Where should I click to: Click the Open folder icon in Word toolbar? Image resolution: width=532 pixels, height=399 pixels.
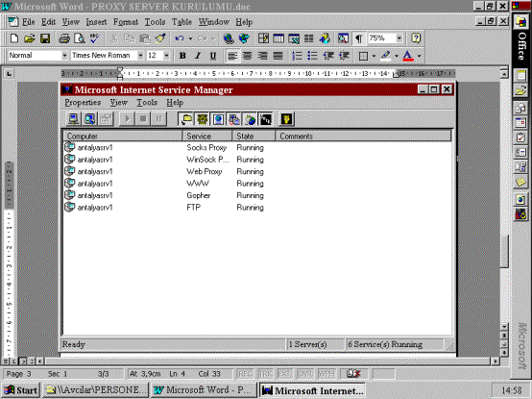[30, 38]
